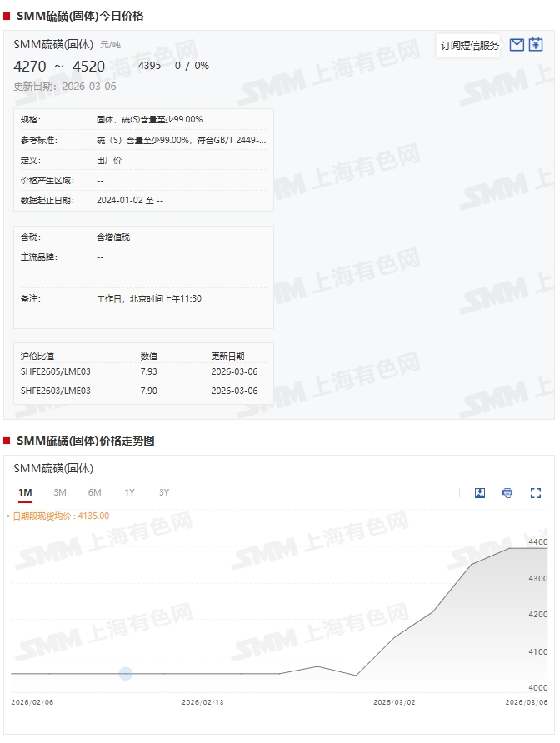
Task: Click the 2026/02/13 axis date label
Action: 202,702
